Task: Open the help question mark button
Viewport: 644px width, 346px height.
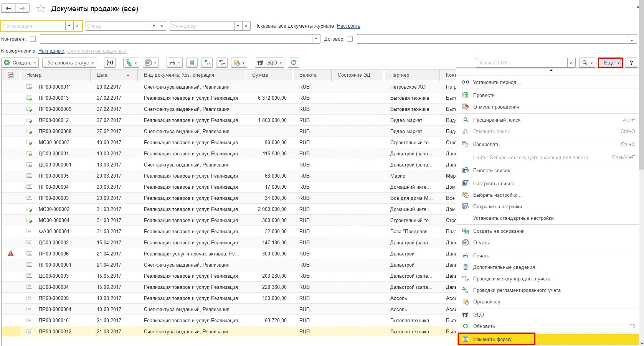Action: (631, 63)
